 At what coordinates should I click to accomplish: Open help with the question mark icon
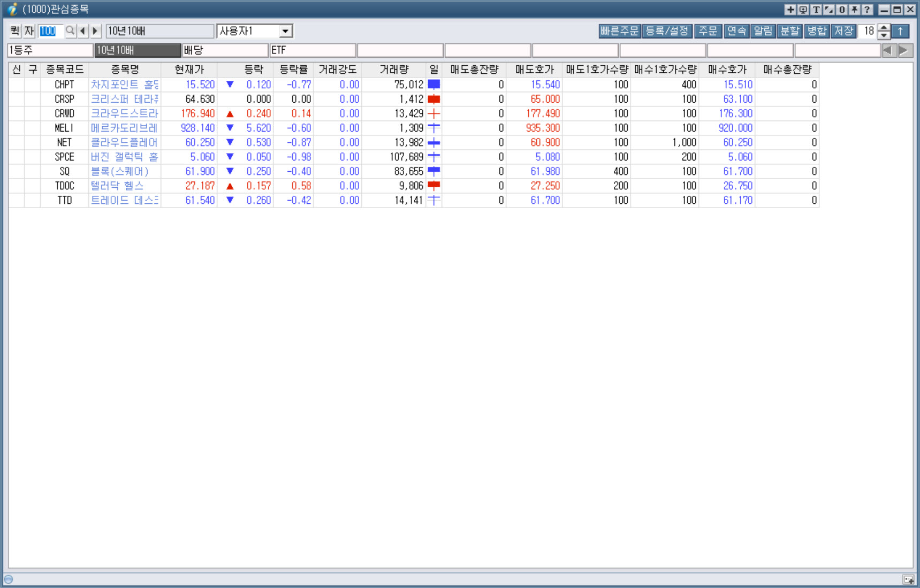click(867, 10)
